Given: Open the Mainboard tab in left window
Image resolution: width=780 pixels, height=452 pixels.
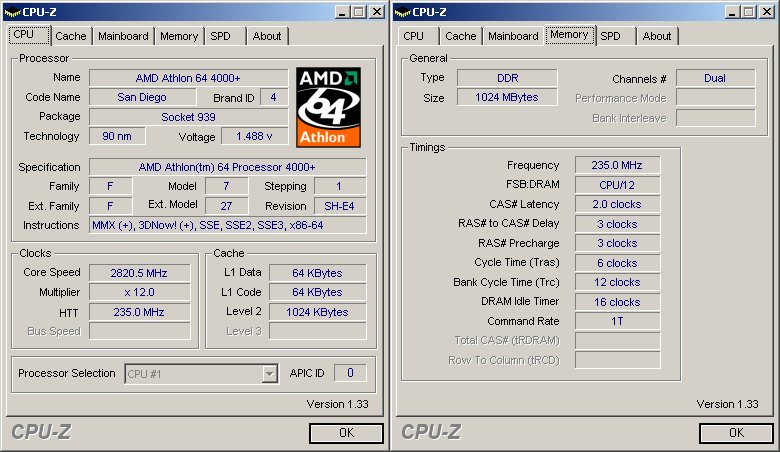Looking at the screenshot, I should [123, 36].
